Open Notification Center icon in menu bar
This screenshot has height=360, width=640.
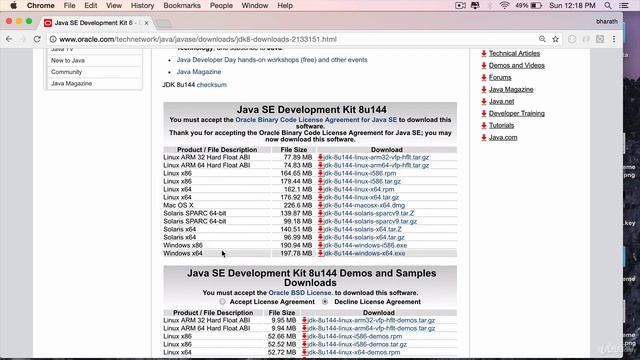click(x=624, y=6)
